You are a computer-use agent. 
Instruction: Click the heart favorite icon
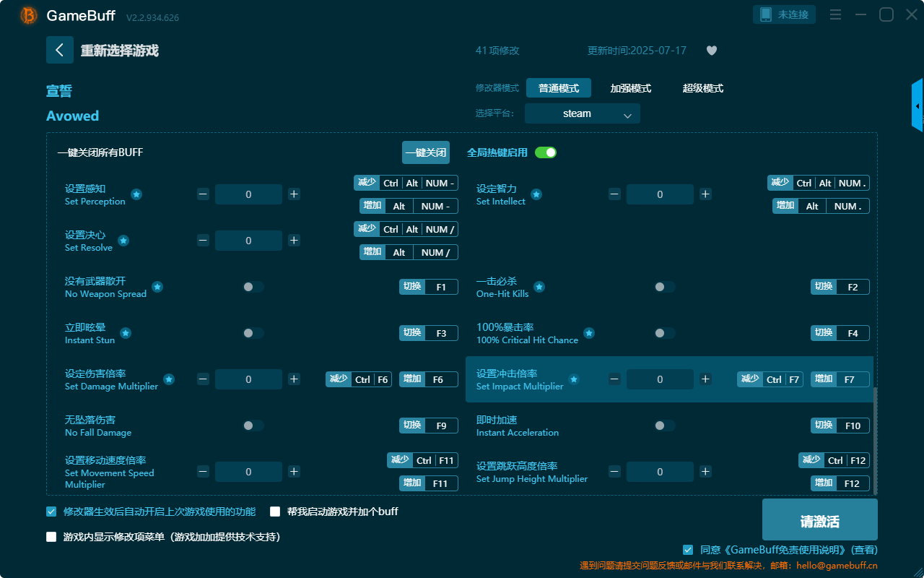point(712,51)
